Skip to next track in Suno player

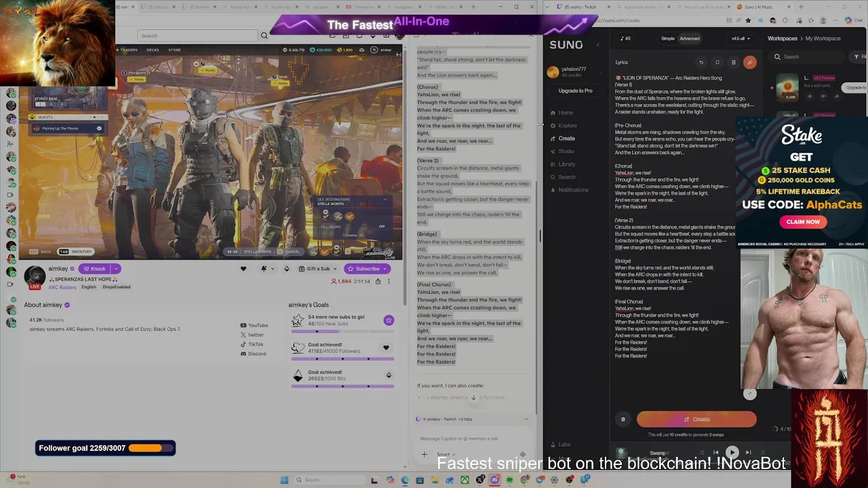tap(748, 453)
